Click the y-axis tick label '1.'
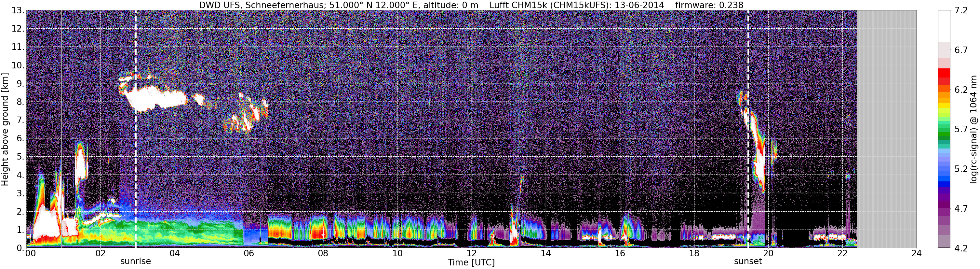Image resolution: width=980 pixels, height=269 pixels. 20,230
